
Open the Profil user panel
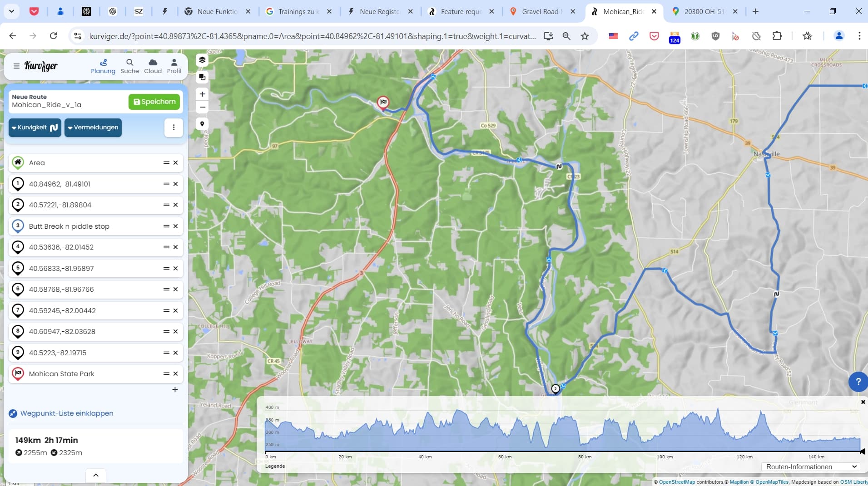pos(174,66)
